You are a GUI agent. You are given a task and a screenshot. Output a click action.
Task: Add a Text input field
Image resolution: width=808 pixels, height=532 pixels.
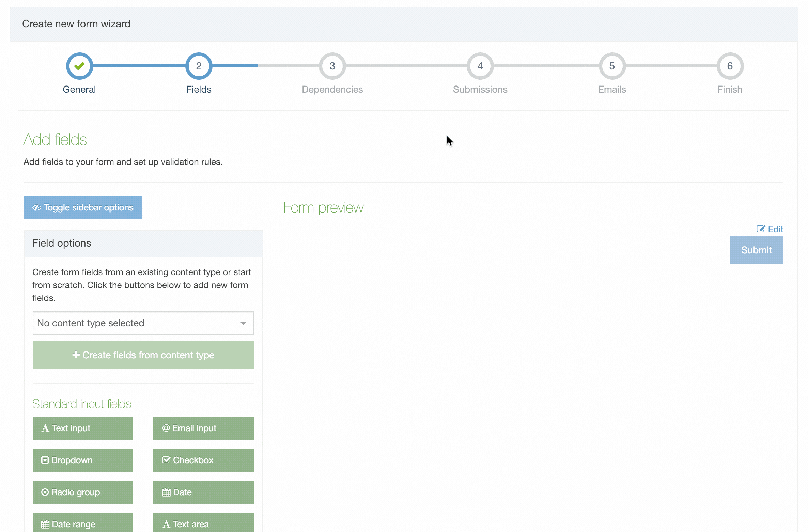point(82,428)
